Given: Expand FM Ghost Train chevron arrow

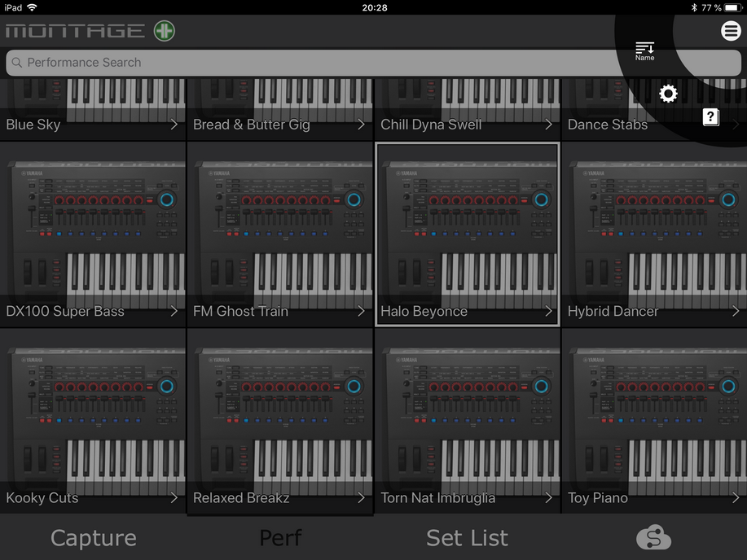Looking at the screenshot, I should pos(361,311).
